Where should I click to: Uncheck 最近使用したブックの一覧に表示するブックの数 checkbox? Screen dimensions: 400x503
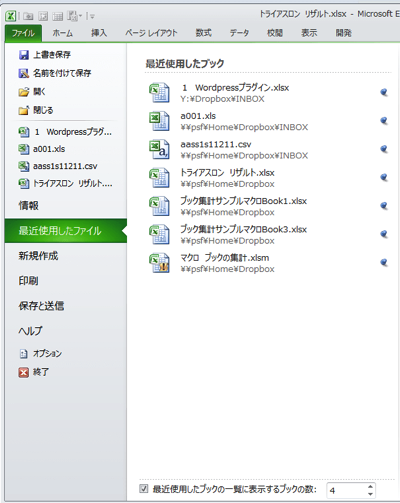point(144,489)
